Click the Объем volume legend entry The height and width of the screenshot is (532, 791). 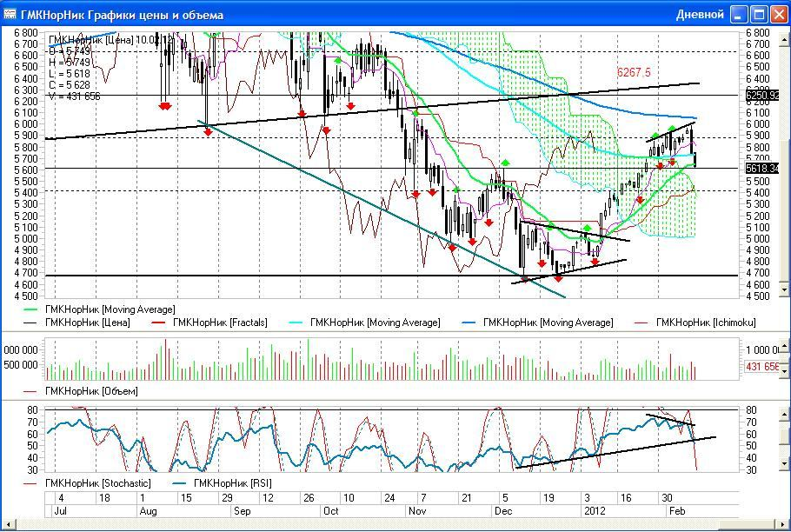(x=85, y=391)
